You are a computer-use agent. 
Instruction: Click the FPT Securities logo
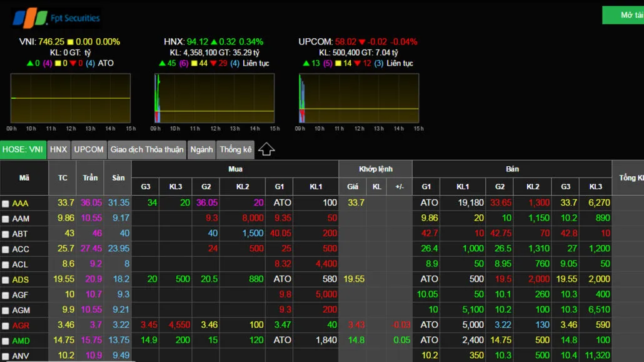tap(56, 18)
